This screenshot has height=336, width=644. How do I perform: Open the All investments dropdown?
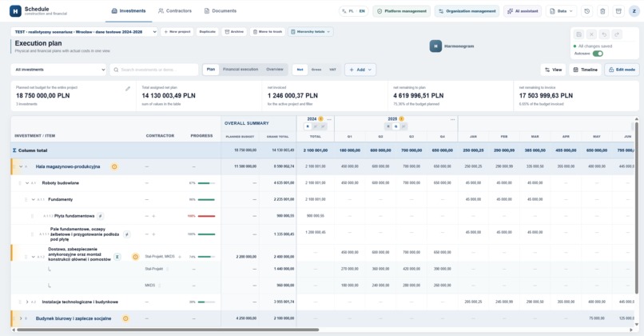pos(58,70)
